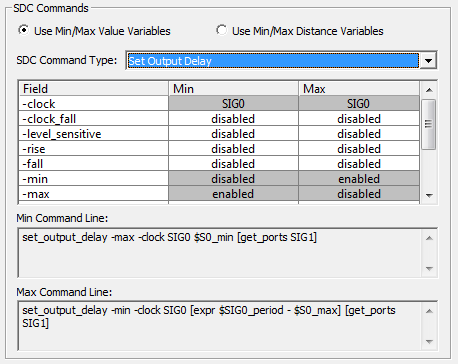Click Min cell 'disabled' in -min row
Viewport: 458px width, 364px height.
pos(233,179)
